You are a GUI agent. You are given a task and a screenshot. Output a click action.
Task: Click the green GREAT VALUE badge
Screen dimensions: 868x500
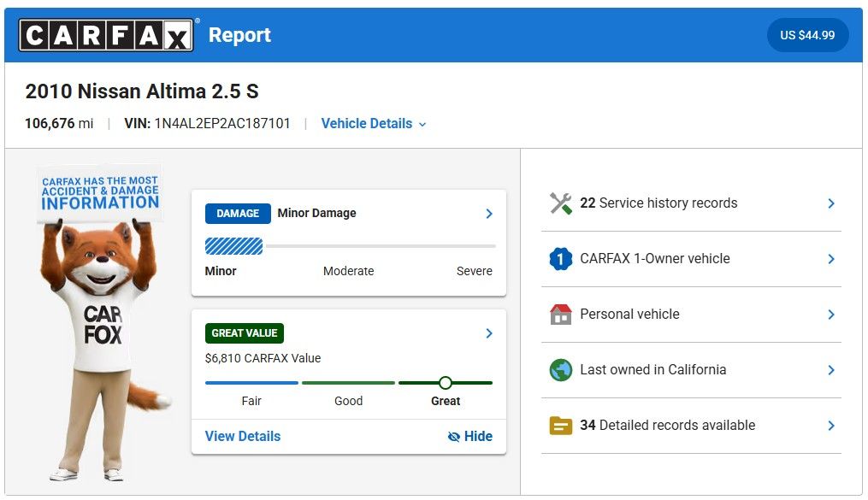tap(245, 333)
